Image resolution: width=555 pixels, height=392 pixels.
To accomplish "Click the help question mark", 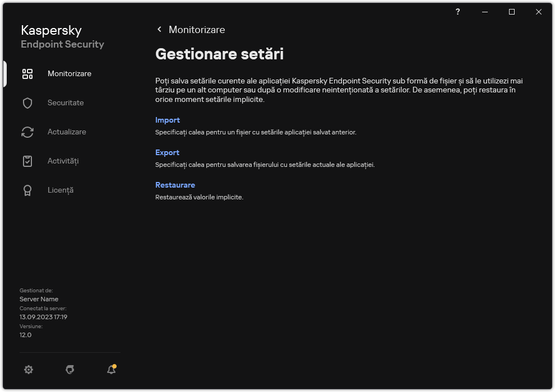I will pyautogui.click(x=457, y=12).
